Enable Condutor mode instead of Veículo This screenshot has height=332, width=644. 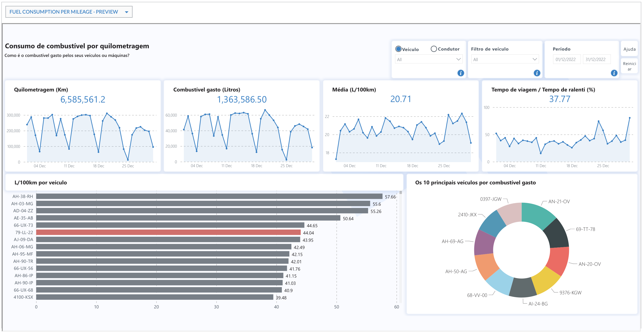click(434, 49)
